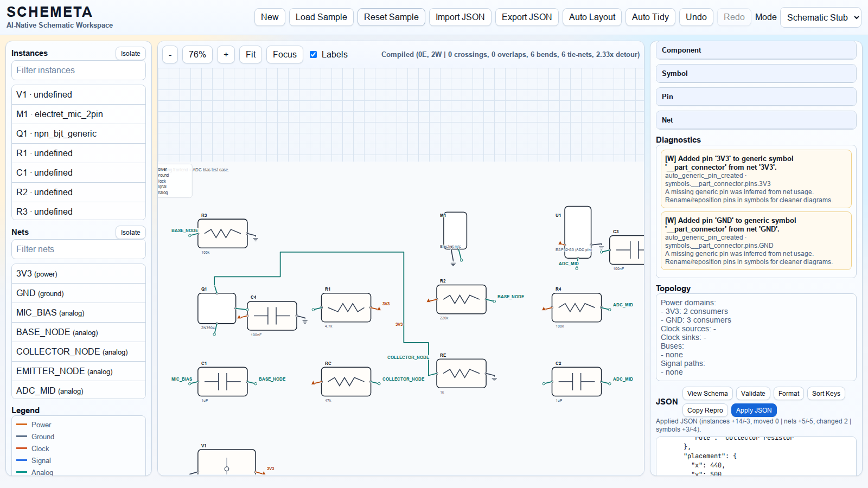Click the RE resistor symbol

[461, 373]
